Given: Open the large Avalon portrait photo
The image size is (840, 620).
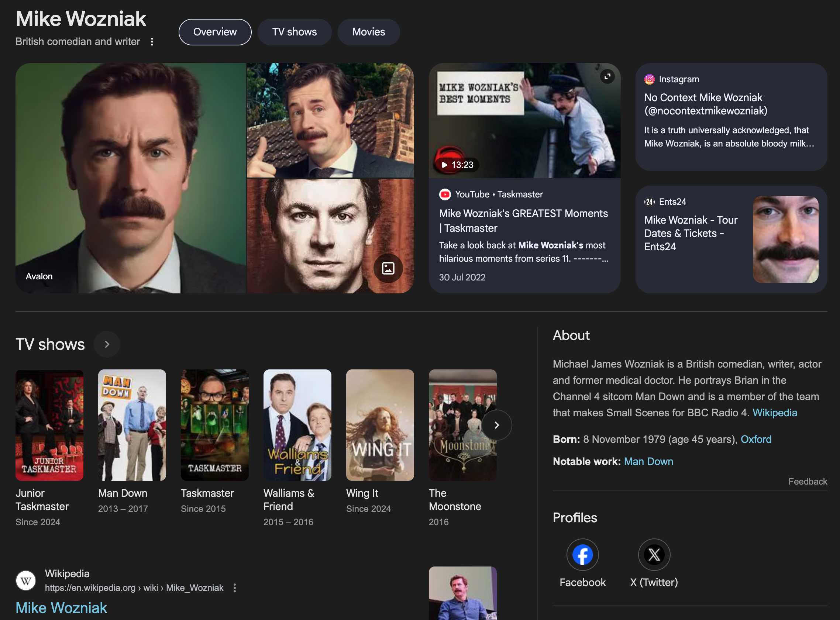Looking at the screenshot, I should tap(131, 178).
